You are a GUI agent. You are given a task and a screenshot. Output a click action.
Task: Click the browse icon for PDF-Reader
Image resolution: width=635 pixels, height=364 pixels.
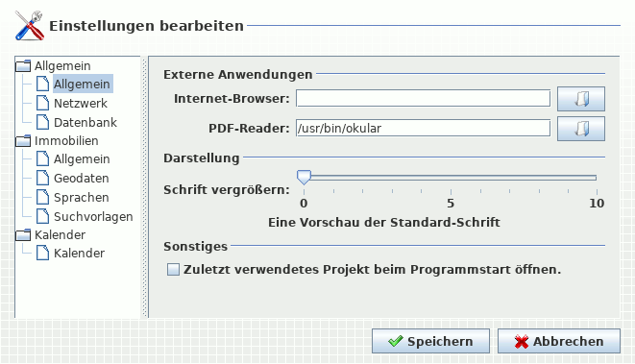pos(581,129)
